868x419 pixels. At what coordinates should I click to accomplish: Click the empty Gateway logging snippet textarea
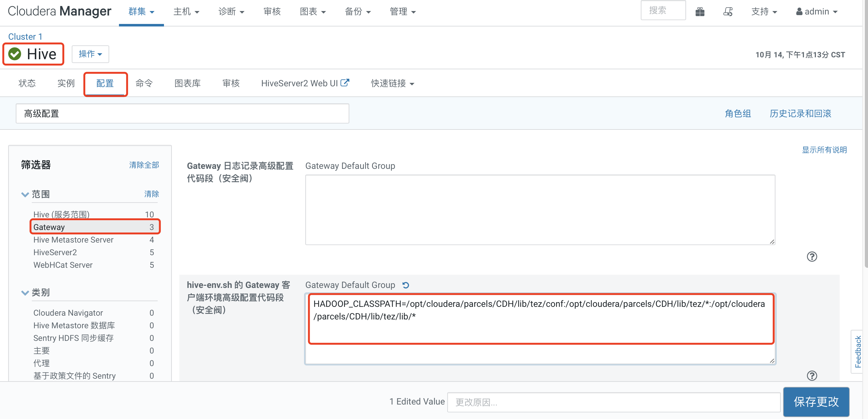pos(540,209)
